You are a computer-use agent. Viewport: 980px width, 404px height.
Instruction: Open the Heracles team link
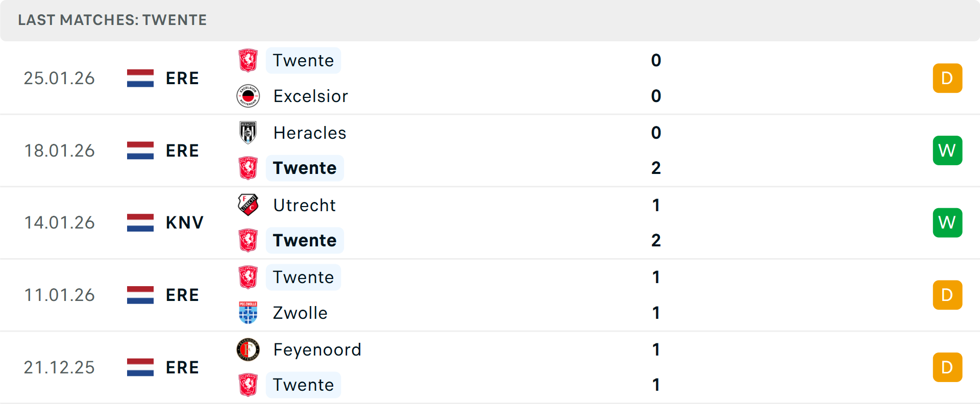[x=310, y=133]
